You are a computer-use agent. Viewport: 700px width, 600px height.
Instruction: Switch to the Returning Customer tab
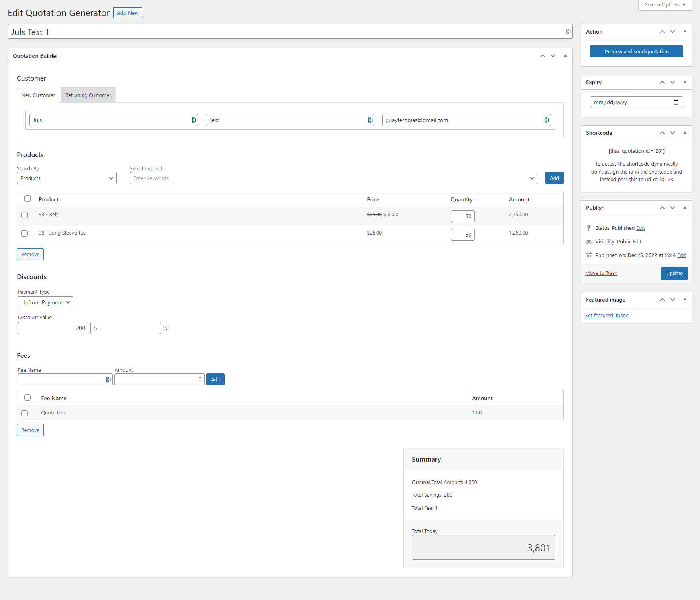coord(88,95)
